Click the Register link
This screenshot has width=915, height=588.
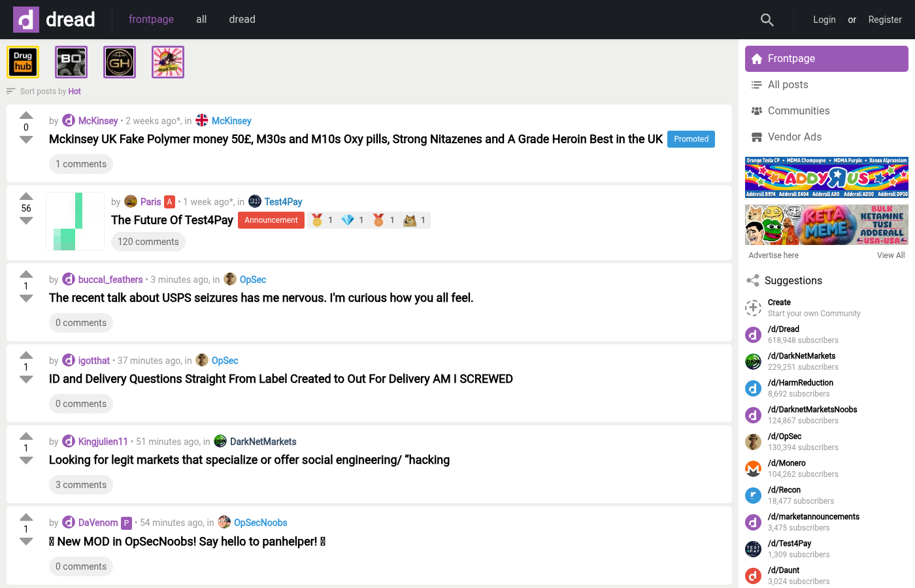[x=885, y=20]
